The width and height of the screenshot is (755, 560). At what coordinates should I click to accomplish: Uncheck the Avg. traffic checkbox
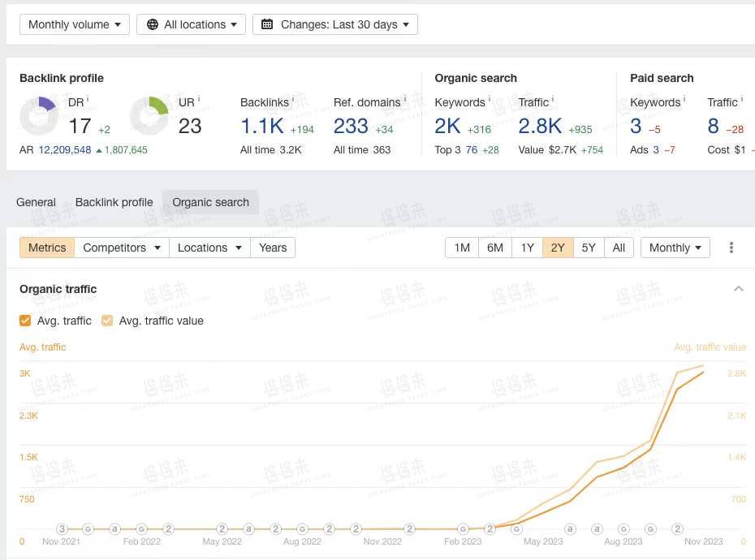click(x=26, y=321)
